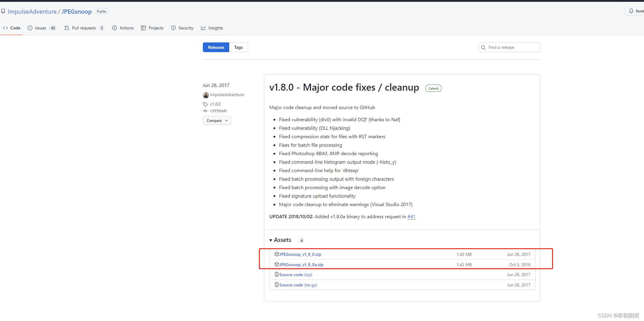This screenshot has height=321, width=644.
Task: Select the Releases button
Action: click(216, 47)
